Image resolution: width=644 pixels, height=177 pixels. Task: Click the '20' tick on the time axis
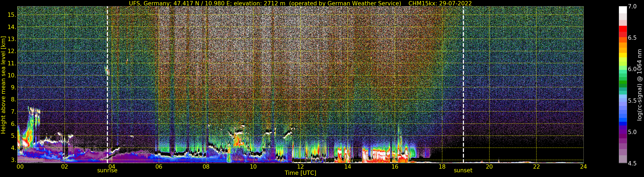point(489,166)
